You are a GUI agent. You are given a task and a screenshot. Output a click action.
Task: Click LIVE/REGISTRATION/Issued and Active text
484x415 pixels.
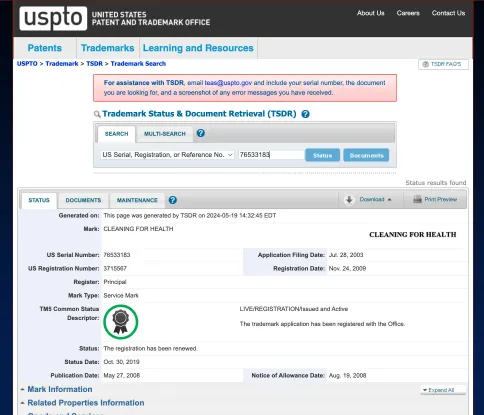294,309
